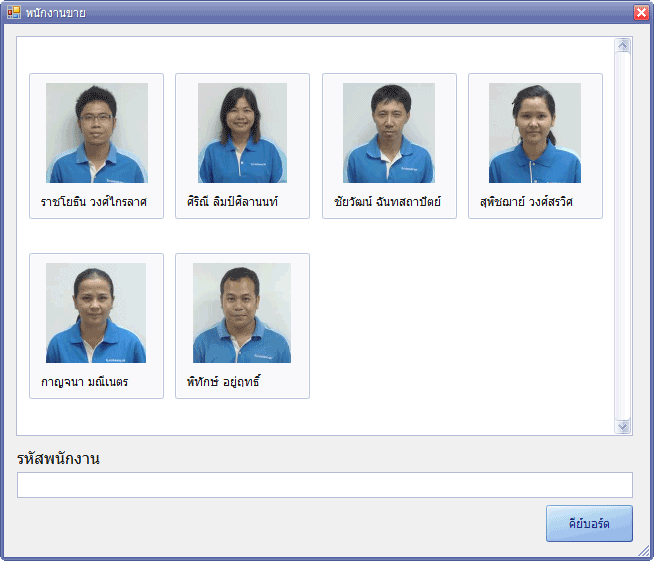Click the photo of พิทักษ์ อยู่ฤทธิ์
This screenshot has height=561, width=654.
[242, 313]
